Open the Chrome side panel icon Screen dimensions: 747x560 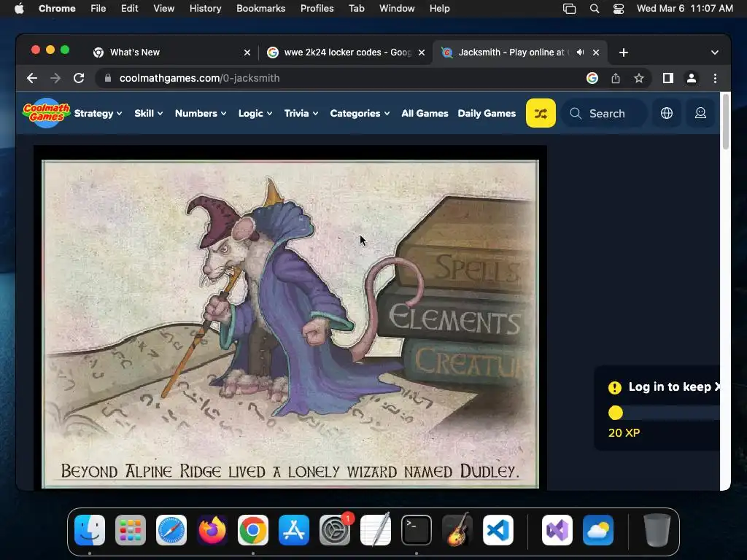point(668,78)
